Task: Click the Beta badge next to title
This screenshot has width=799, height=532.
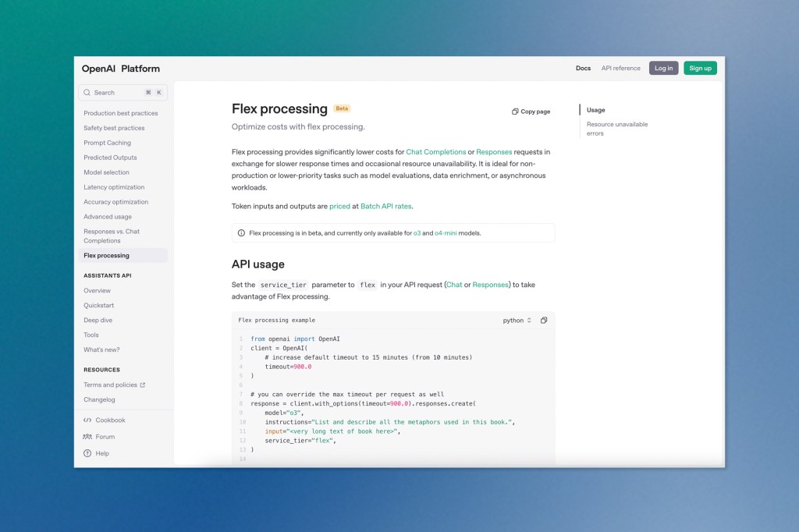Action: pos(342,108)
